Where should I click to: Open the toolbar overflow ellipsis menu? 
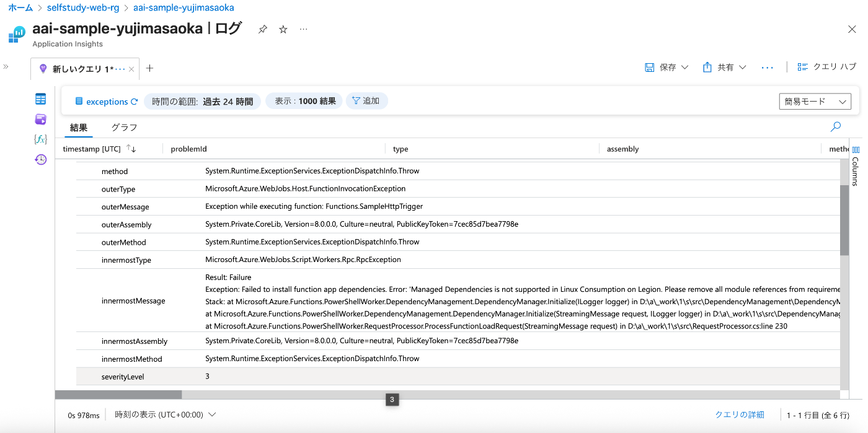pos(767,67)
